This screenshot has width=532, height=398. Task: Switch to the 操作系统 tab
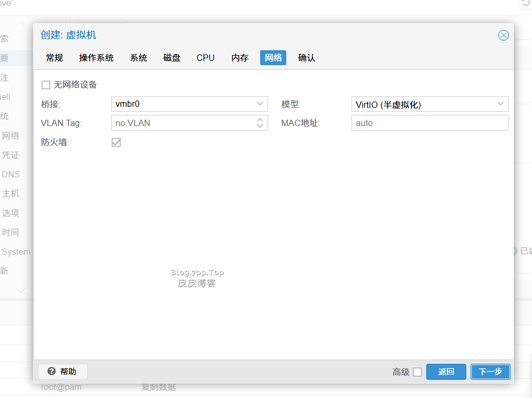[x=96, y=58]
